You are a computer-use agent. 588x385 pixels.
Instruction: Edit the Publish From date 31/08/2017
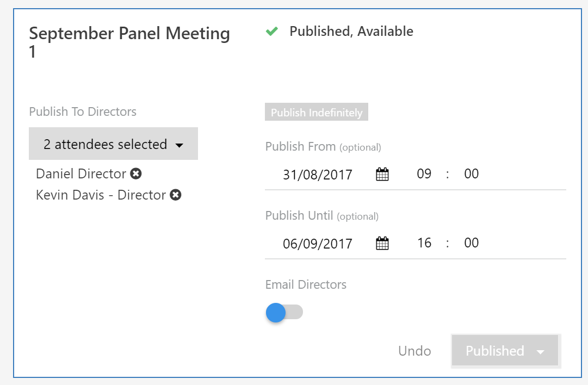coord(318,175)
